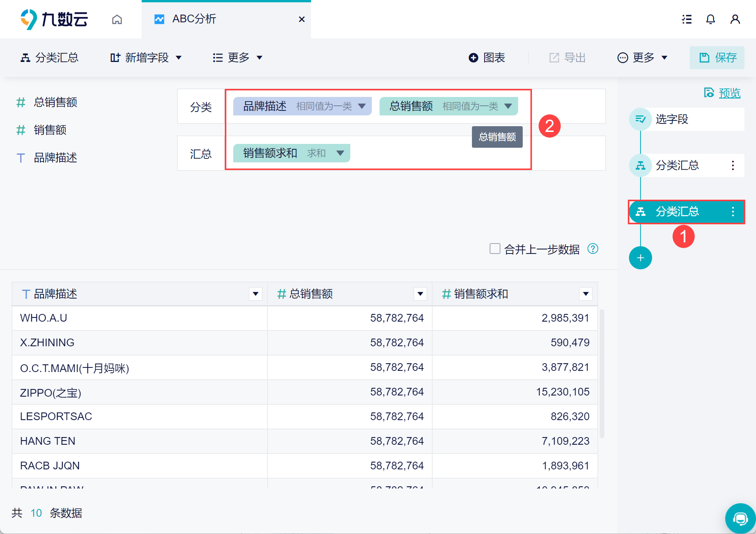Select the 选字段 step

[672, 119]
